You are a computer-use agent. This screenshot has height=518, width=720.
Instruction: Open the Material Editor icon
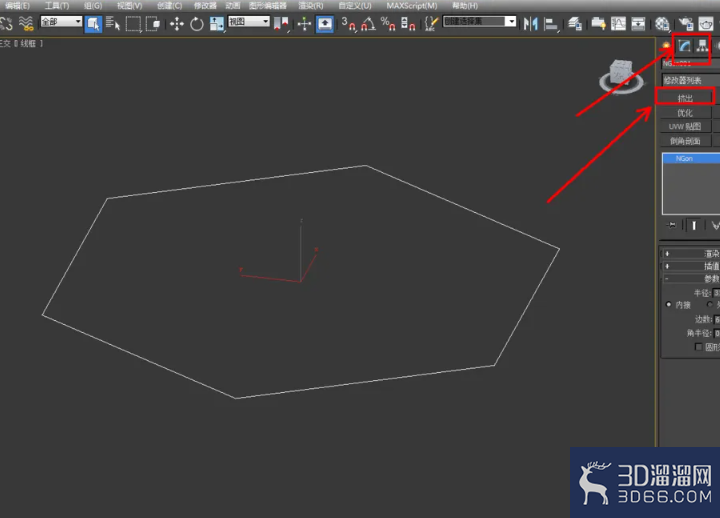[662, 24]
